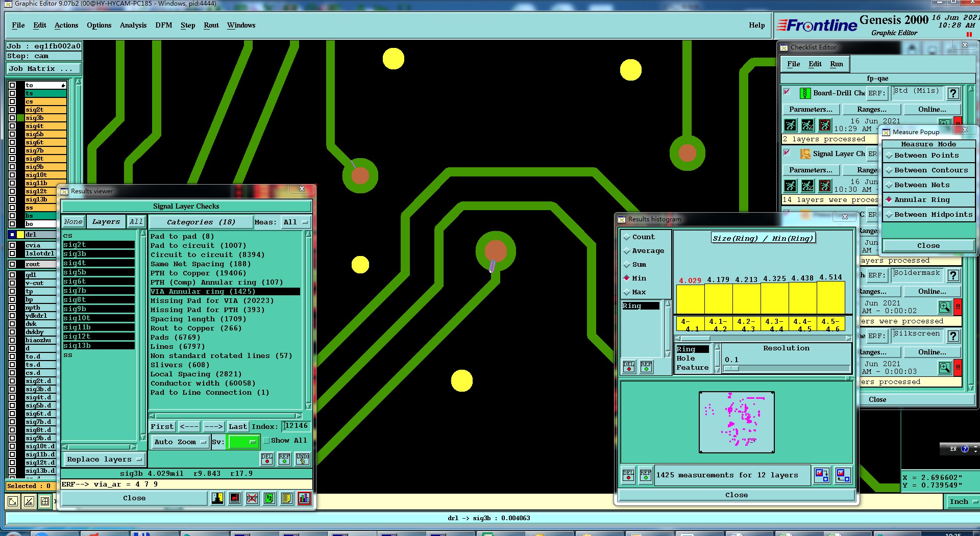980x536 pixels.
Task: Click the 4.5-4.6 range histogram bar
Action: pos(830,298)
